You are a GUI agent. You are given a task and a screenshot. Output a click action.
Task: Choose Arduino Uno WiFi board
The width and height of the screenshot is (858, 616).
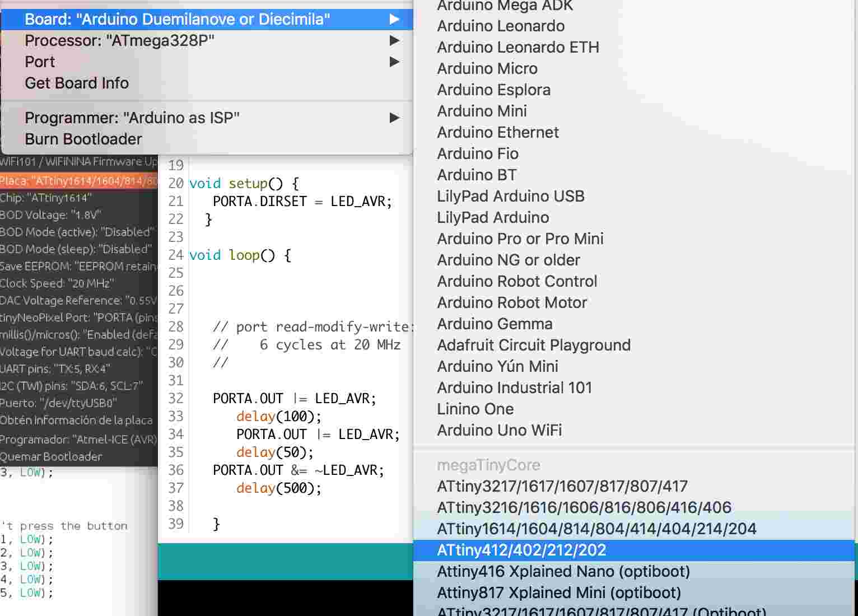pyautogui.click(x=634, y=430)
